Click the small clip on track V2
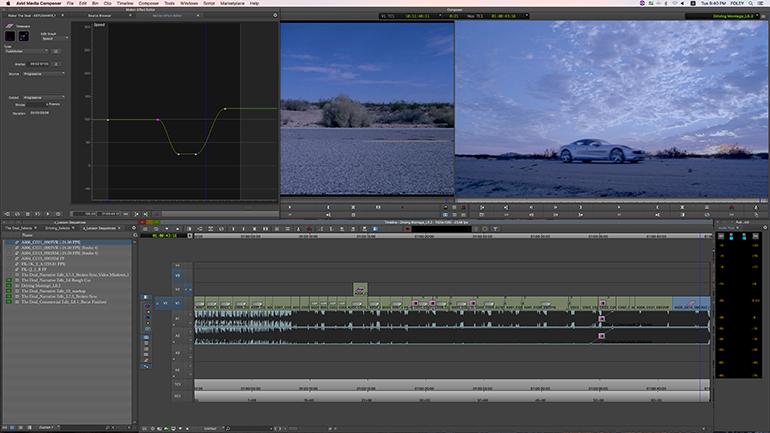The image size is (770, 433). tap(360, 289)
